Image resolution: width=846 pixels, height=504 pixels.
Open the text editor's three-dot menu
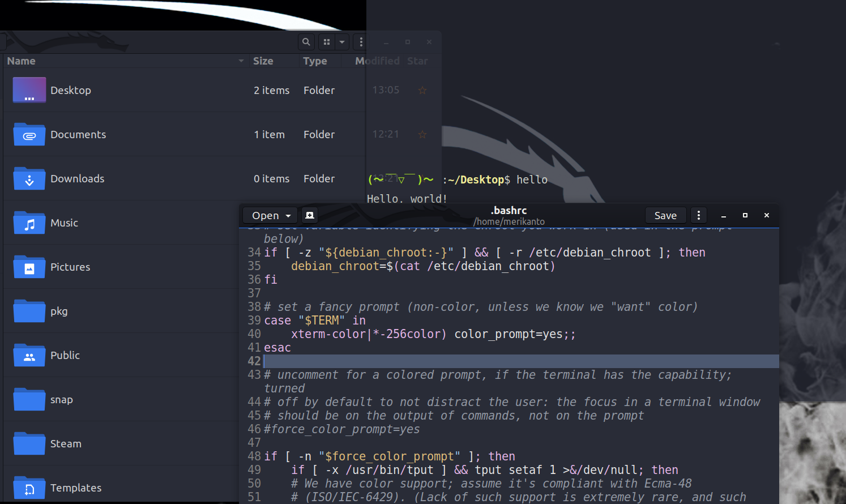(x=698, y=215)
